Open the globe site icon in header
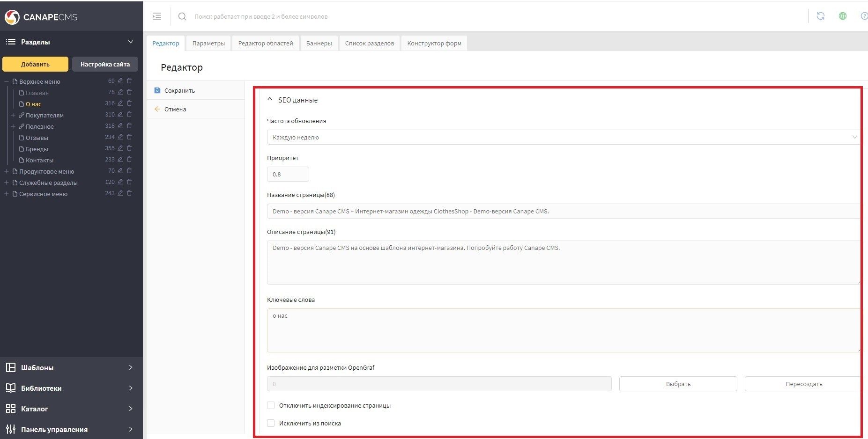This screenshot has height=439, width=868. click(842, 16)
